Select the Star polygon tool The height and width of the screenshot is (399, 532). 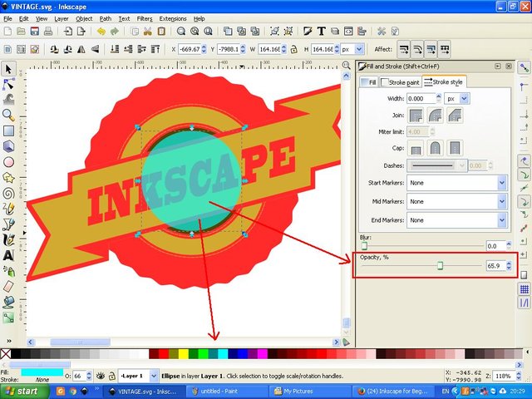pyautogui.click(x=8, y=178)
